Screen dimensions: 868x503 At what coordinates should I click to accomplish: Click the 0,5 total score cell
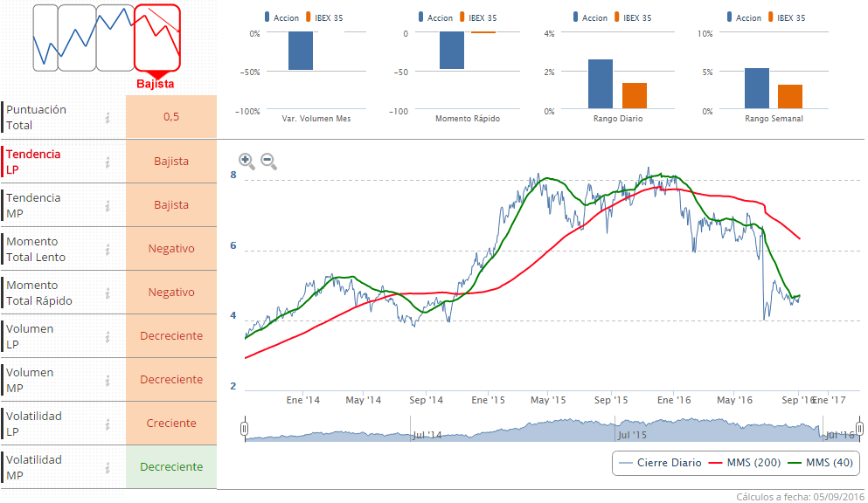(x=171, y=117)
